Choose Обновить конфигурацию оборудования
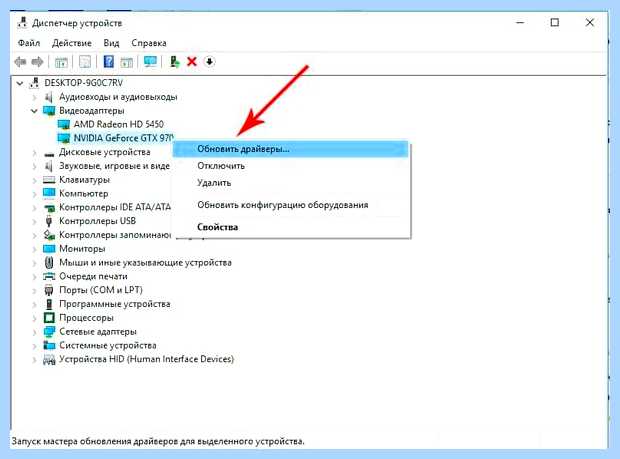This screenshot has height=459, width=620. tap(290, 205)
